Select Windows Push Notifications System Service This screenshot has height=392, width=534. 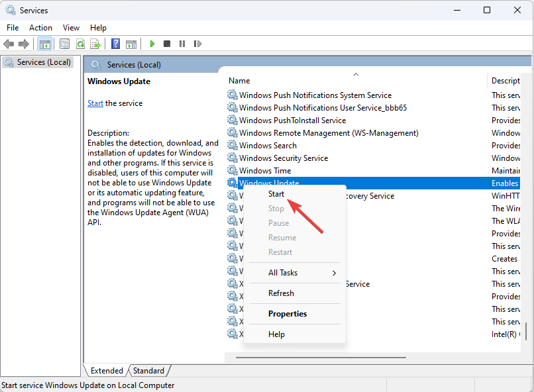(315, 95)
